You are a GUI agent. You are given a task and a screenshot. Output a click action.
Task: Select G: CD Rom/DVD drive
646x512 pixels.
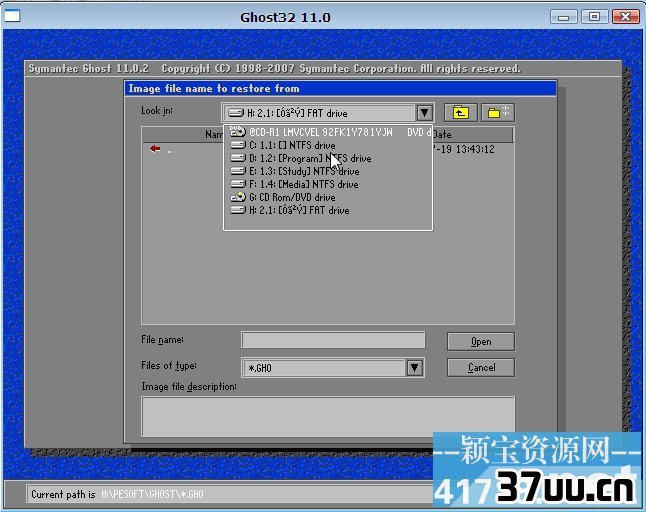click(x=328, y=197)
